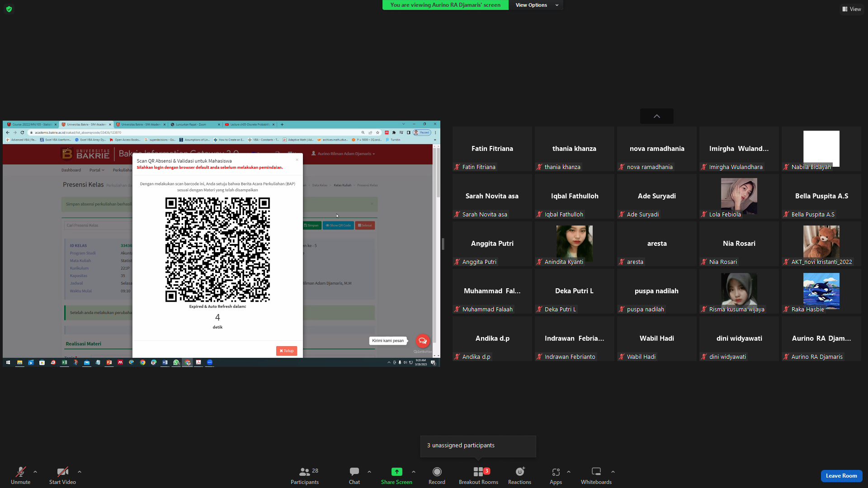Open the Chrome three-dot menu
This screenshot has width=868, height=488.
[x=435, y=132]
